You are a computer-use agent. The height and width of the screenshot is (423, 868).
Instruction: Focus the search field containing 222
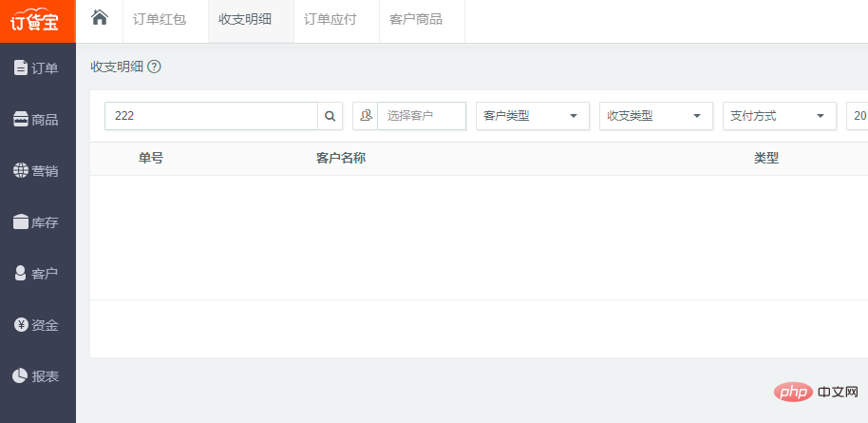pyautogui.click(x=211, y=116)
